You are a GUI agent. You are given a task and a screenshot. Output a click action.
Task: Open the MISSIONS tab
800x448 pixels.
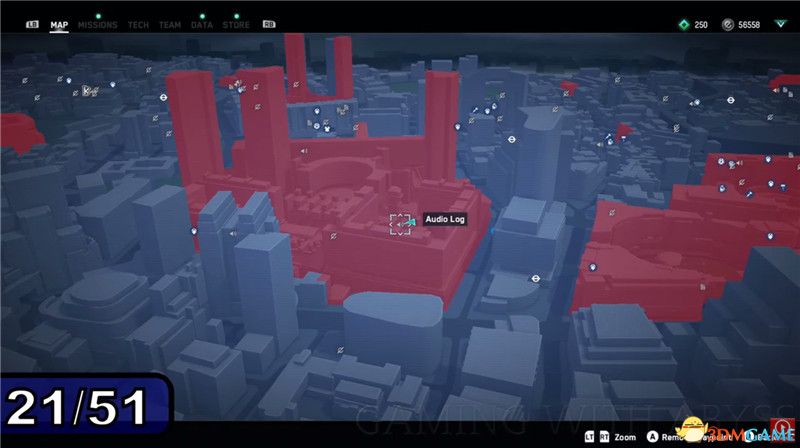[97, 25]
